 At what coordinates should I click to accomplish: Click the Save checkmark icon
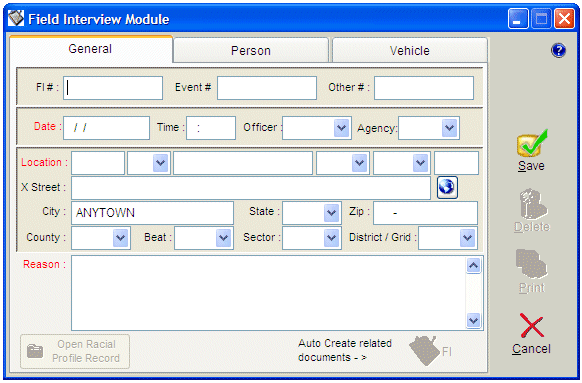[x=532, y=143]
